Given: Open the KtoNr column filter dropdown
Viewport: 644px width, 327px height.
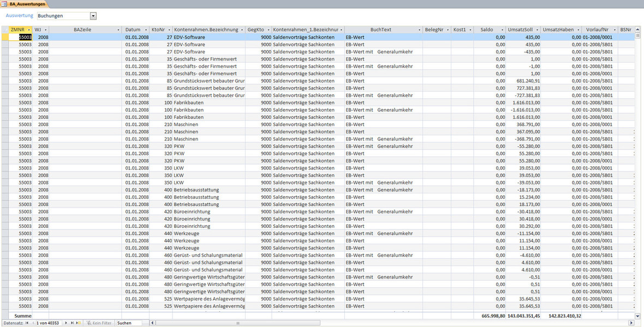Looking at the screenshot, I should [x=169, y=30].
